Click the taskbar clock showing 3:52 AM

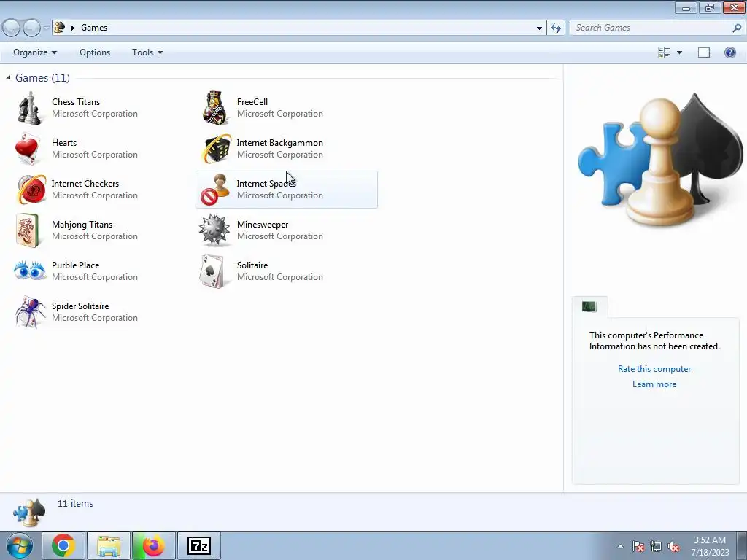click(710, 545)
